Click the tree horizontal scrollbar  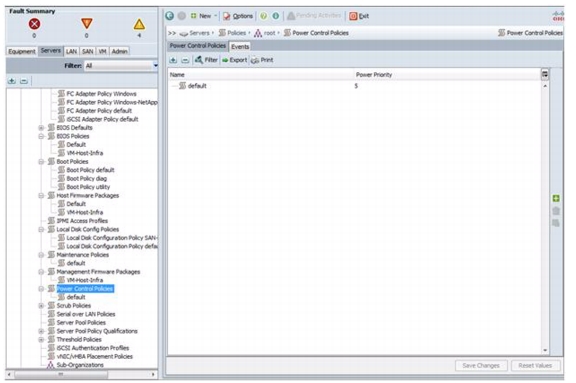click(61, 375)
